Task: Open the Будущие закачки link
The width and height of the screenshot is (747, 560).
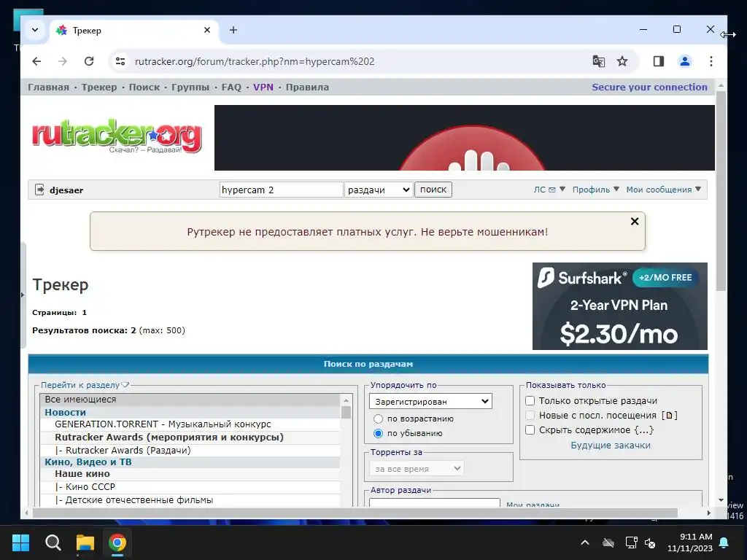Action: coord(611,446)
